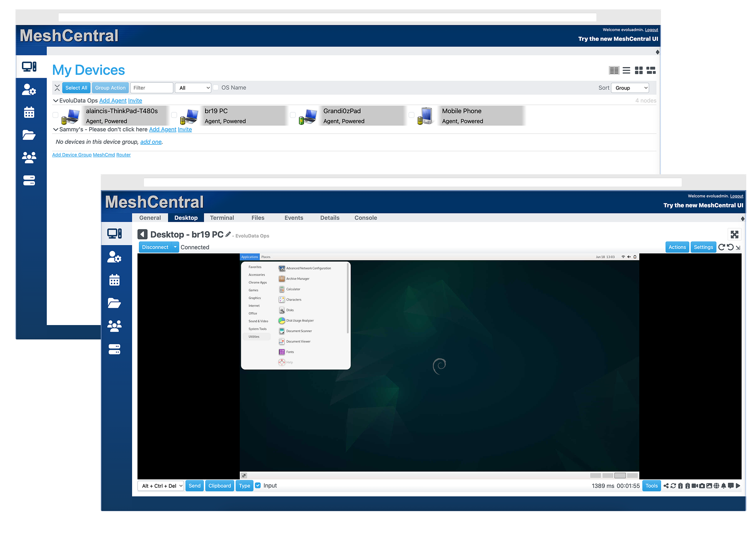Open the Disconnect button dropdown arrow
The image size is (756, 540).
[175, 247]
